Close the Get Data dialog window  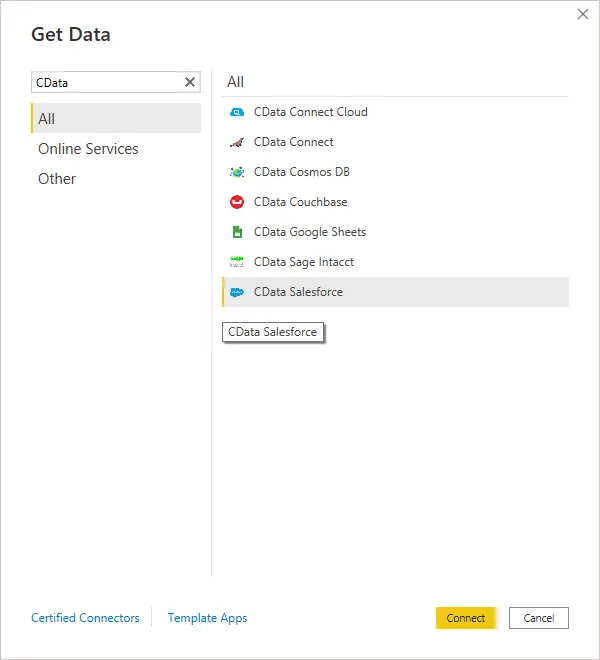coord(583,14)
